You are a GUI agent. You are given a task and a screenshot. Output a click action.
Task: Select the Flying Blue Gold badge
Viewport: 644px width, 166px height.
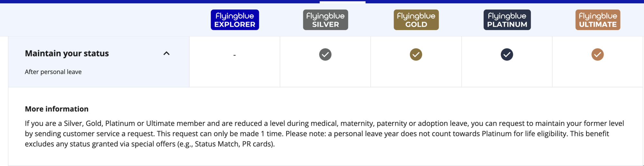[416, 20]
